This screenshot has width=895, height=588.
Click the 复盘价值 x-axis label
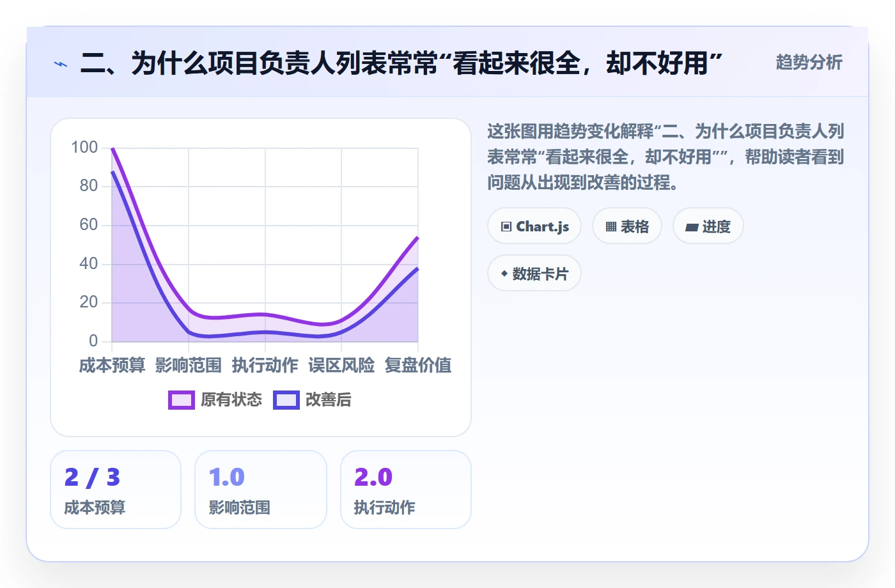[418, 366]
